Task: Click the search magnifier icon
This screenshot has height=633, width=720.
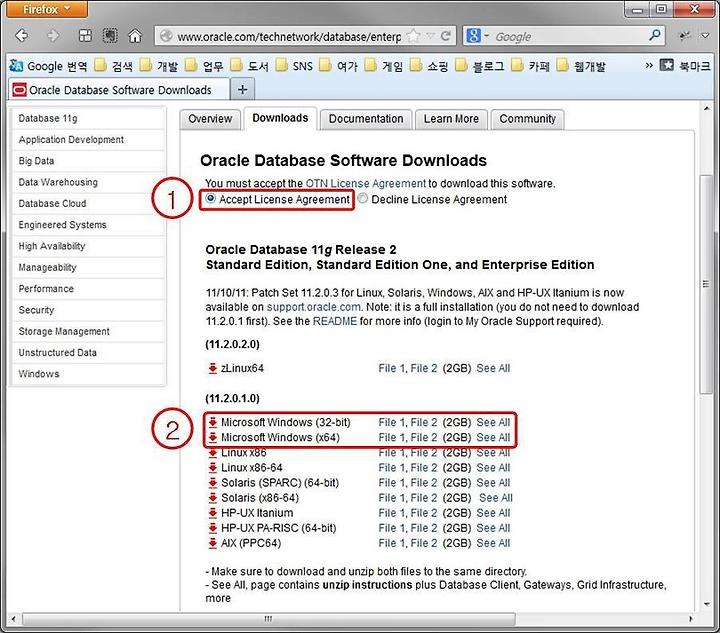Action: 654,35
